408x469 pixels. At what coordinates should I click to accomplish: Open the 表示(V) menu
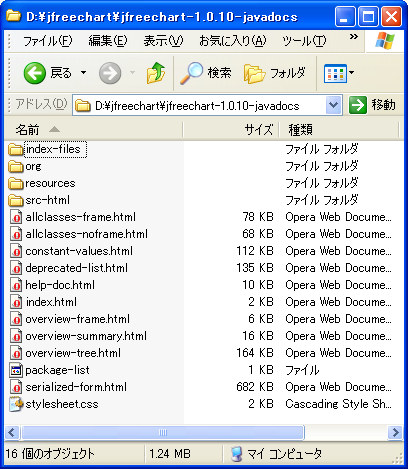tap(163, 41)
